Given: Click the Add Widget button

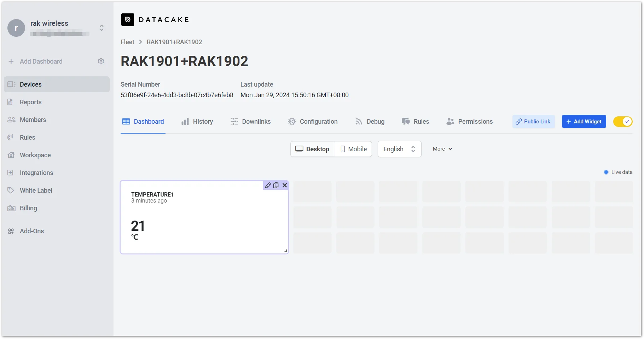Looking at the screenshot, I should click(x=584, y=122).
